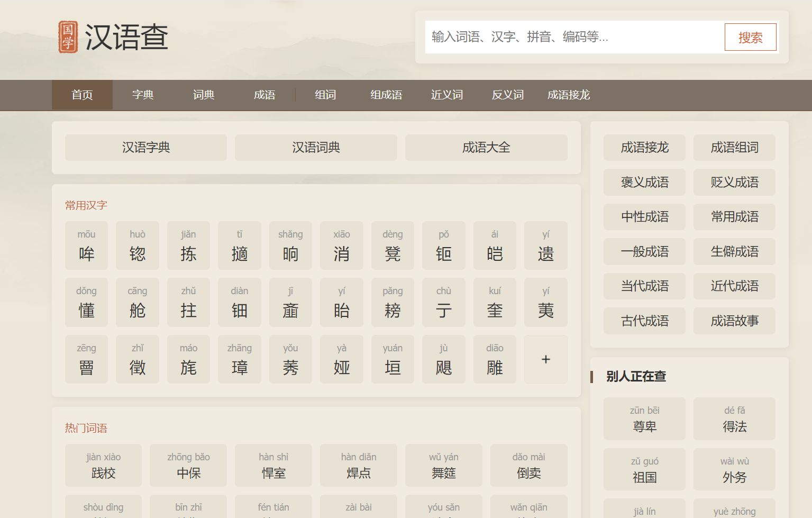Choose the character tile 雕 (diāo)
This screenshot has height=518, width=812.
click(x=495, y=359)
